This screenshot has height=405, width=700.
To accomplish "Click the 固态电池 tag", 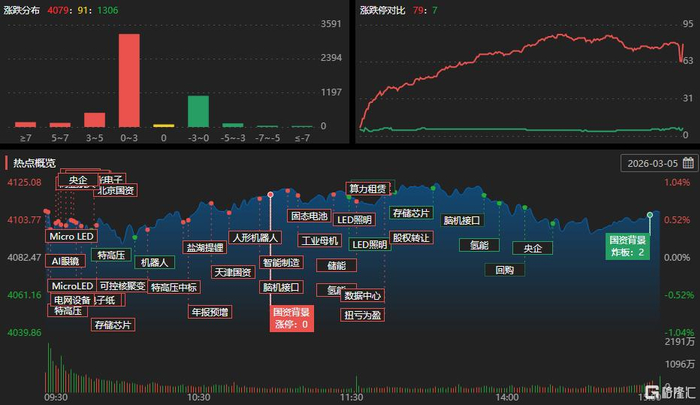I will click(309, 216).
